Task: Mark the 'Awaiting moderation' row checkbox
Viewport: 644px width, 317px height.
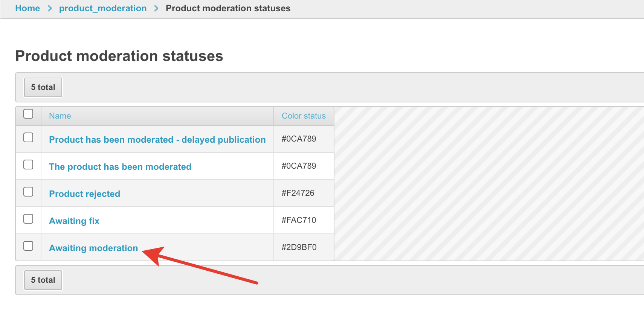Action: [x=28, y=246]
